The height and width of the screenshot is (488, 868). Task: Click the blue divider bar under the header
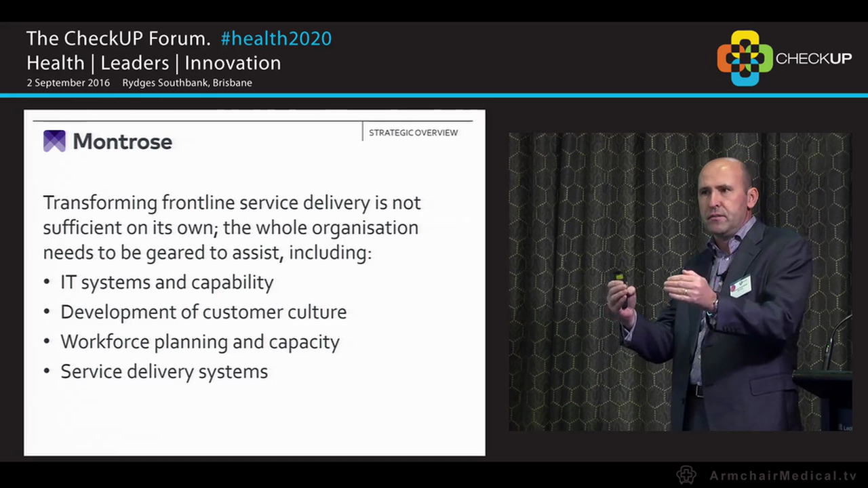[434, 96]
